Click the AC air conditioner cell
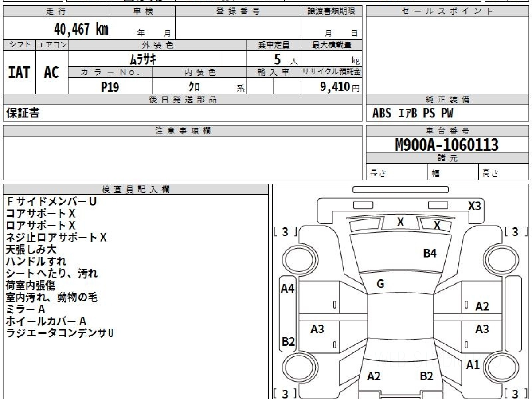 click(x=51, y=72)
